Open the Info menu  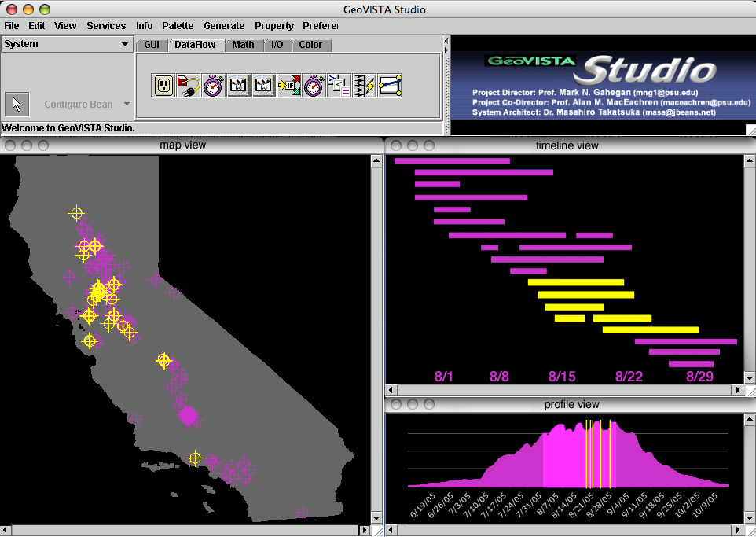point(144,26)
